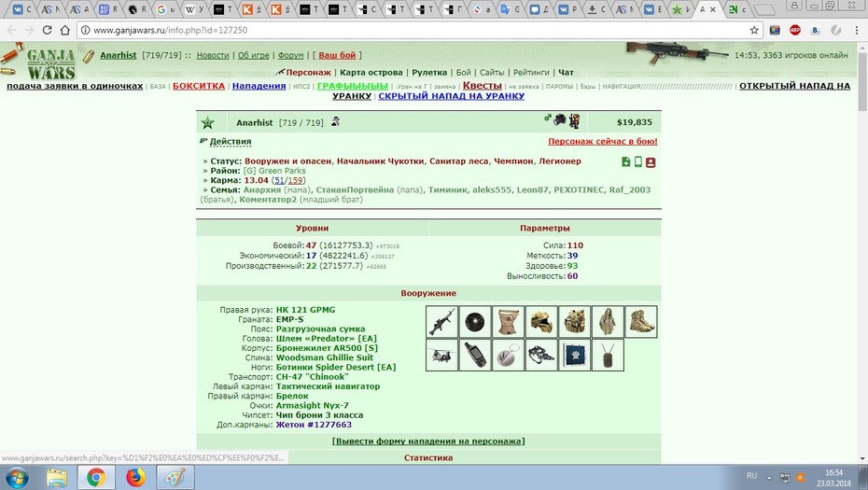Open the Woodsman Ghillie Suit image
868x490 pixels.
[608, 321]
